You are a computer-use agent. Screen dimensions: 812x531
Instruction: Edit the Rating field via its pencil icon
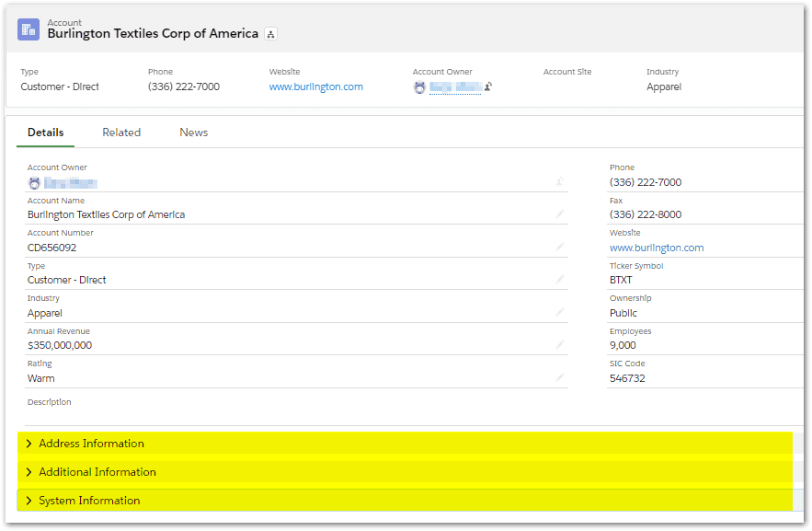tap(560, 377)
